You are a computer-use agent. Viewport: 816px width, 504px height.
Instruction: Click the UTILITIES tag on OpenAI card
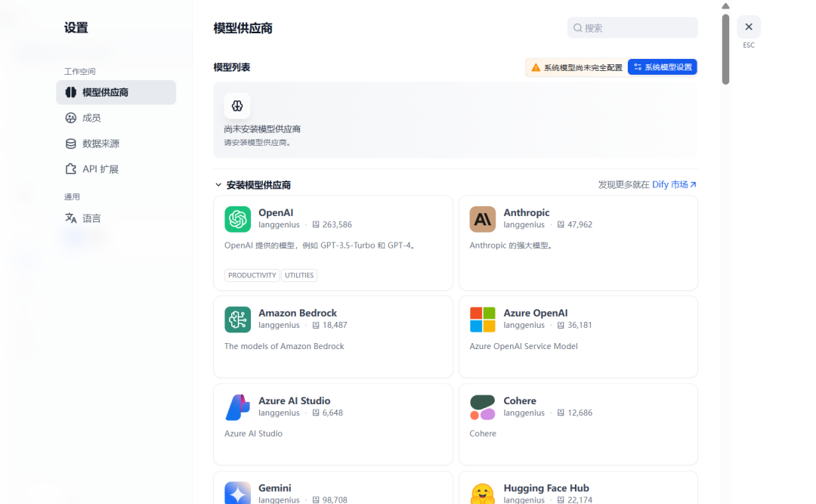point(299,275)
